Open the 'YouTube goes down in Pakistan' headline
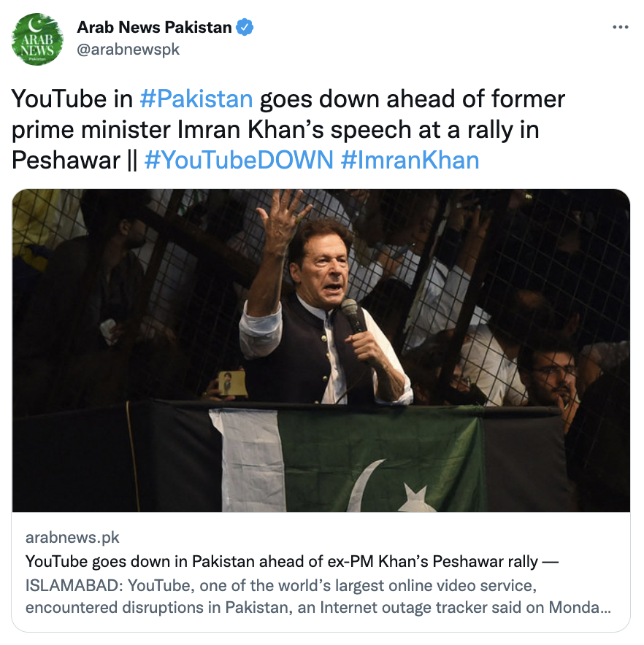 [x=291, y=561]
